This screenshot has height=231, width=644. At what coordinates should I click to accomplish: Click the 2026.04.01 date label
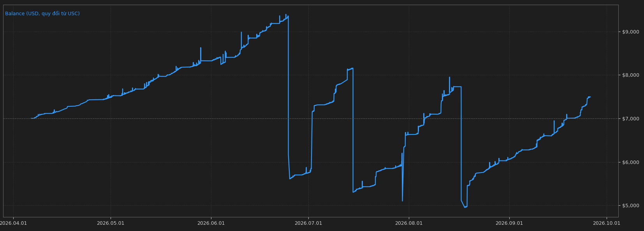13,223
